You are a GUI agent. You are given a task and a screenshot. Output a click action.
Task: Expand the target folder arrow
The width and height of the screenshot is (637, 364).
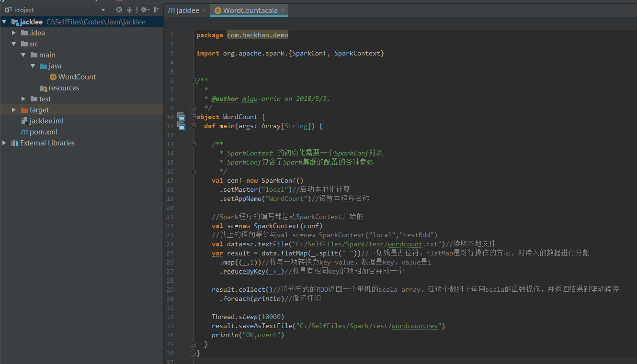[x=14, y=110]
